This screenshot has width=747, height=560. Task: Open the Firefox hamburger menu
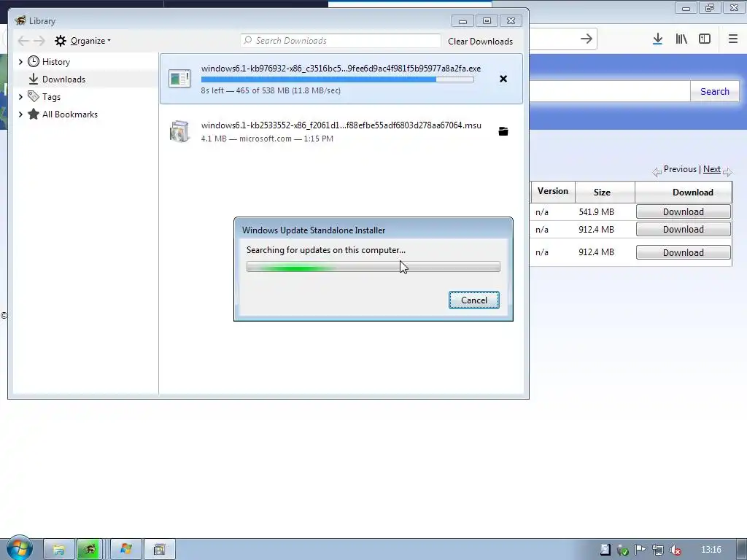click(x=732, y=39)
